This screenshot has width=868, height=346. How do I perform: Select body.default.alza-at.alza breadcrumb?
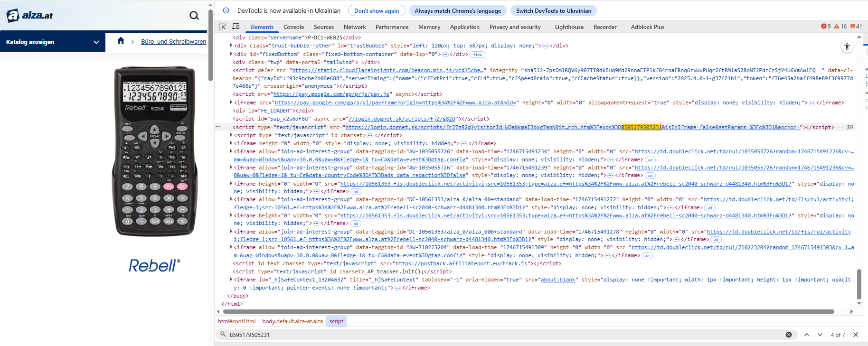[x=292, y=321]
